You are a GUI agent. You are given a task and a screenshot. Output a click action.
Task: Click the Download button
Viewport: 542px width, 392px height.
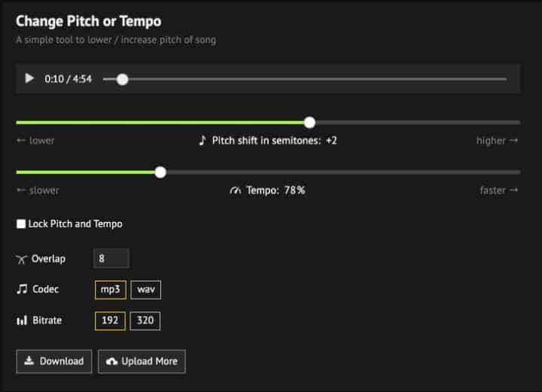pyautogui.click(x=54, y=361)
